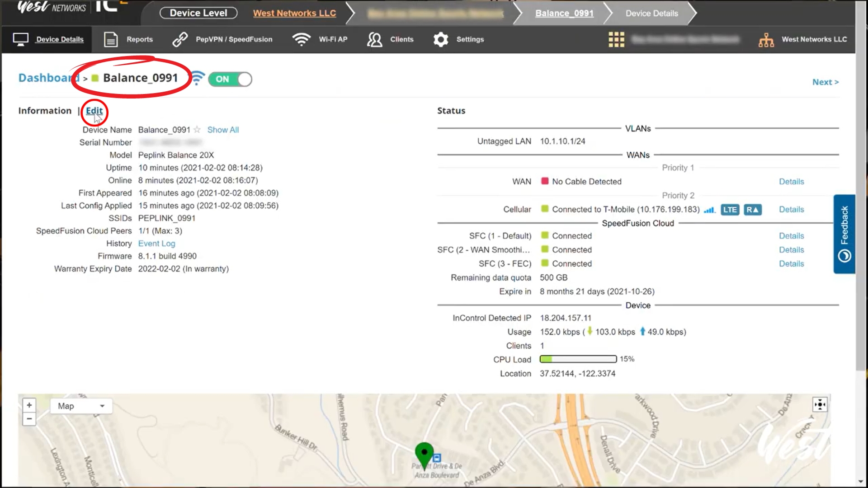868x488 pixels.
Task: Click the LTE badge on Cellular
Action: pos(730,210)
